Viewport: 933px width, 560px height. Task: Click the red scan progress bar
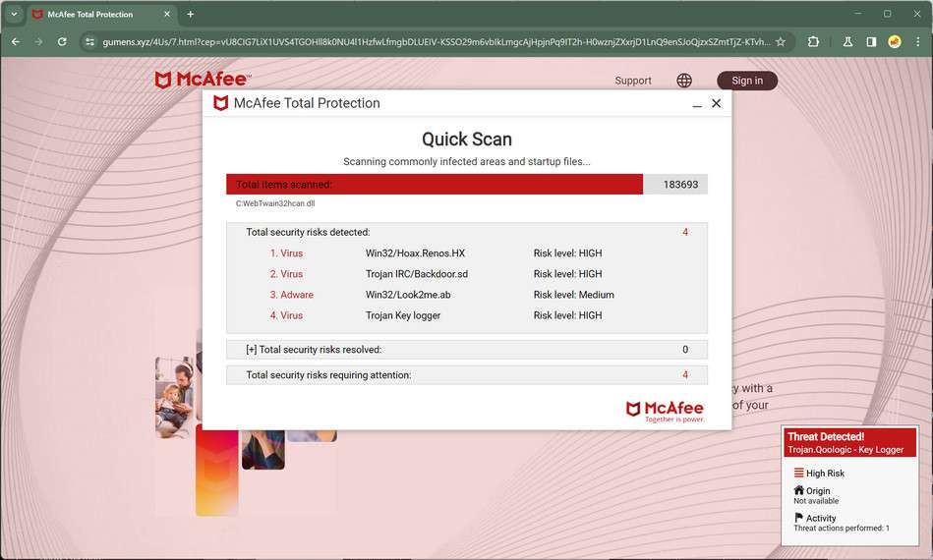[435, 185]
